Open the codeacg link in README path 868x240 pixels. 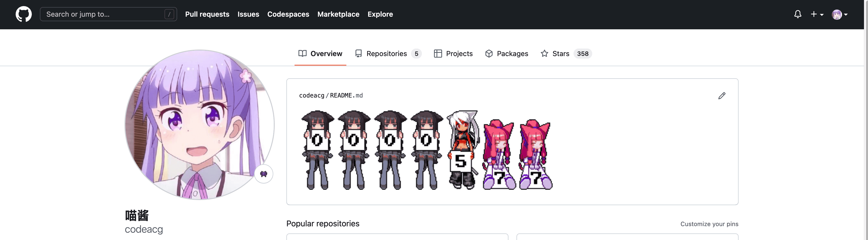[311, 95]
